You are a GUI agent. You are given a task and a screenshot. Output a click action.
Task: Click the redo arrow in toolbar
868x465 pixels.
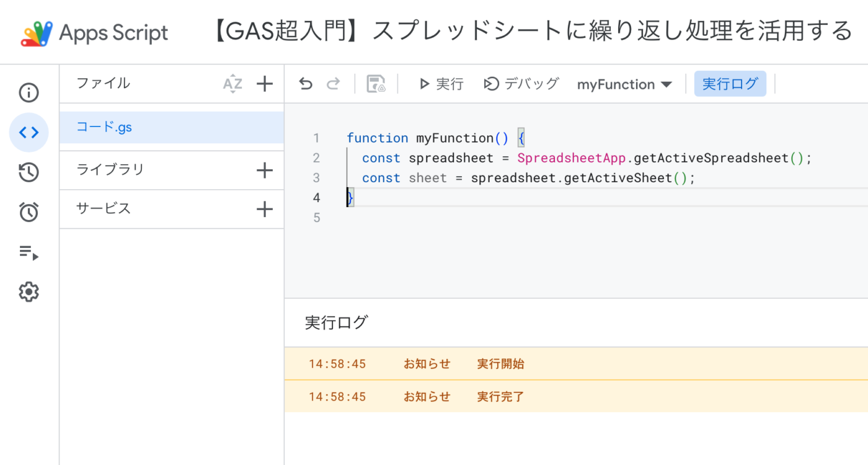[334, 84]
